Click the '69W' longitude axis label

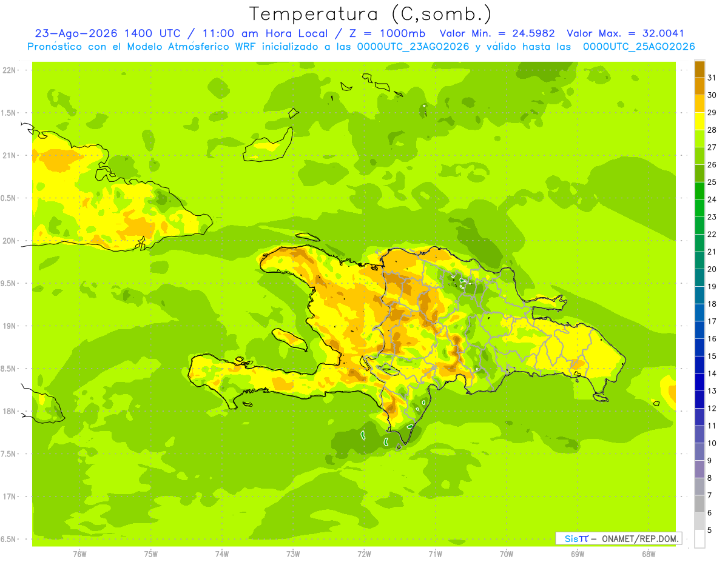point(578,554)
